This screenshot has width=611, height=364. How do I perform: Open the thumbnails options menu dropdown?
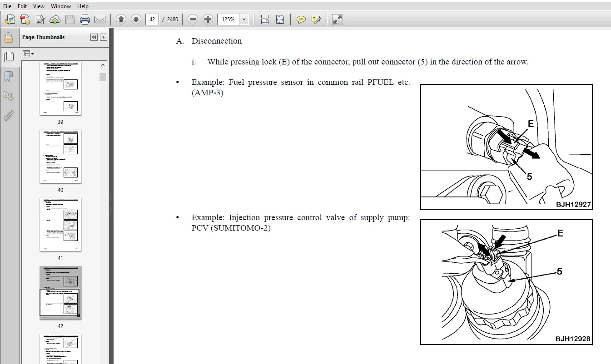coord(28,54)
